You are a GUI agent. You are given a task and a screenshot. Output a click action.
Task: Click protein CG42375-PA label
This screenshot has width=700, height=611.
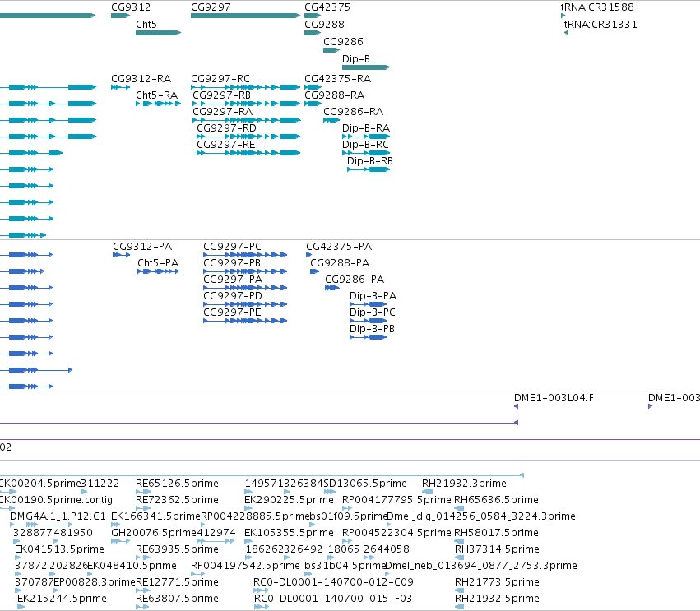click(x=339, y=247)
